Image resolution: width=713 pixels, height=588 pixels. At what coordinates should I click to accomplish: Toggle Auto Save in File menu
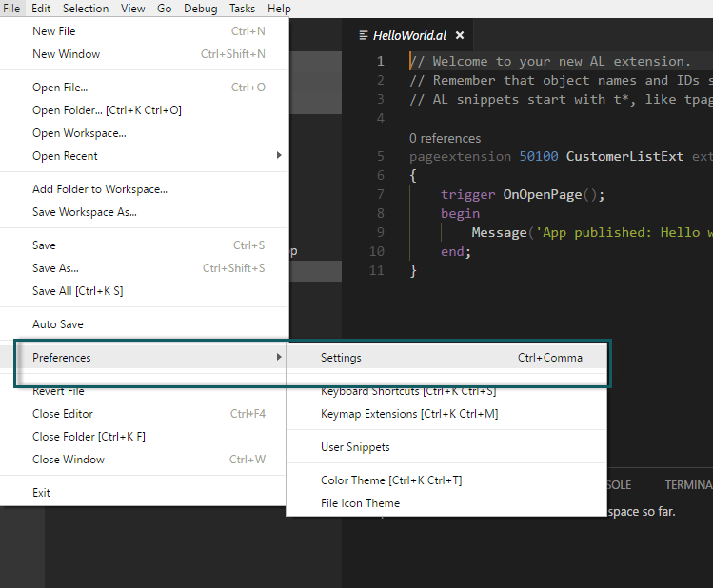point(58,324)
